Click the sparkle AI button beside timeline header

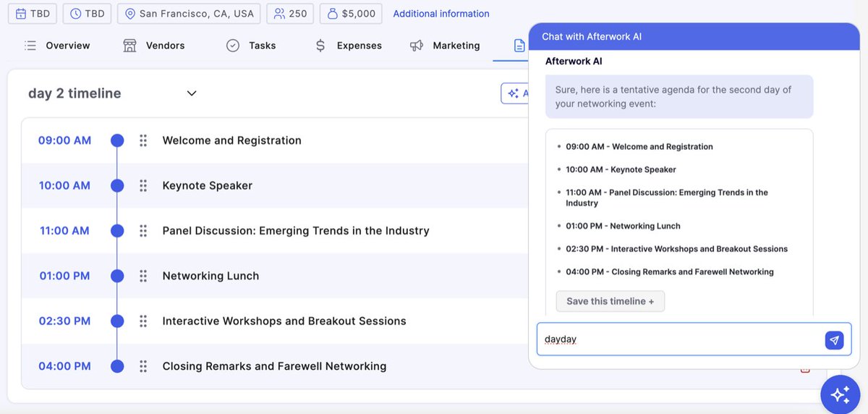514,93
